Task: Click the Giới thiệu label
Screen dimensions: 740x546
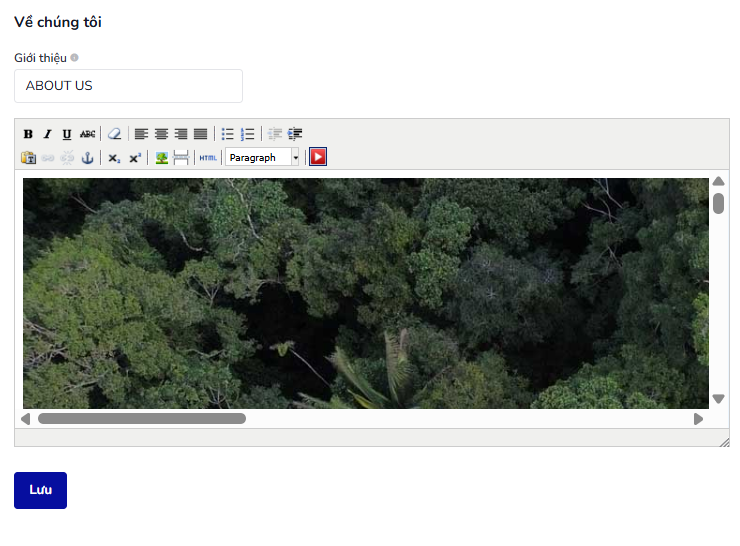Action: point(41,58)
